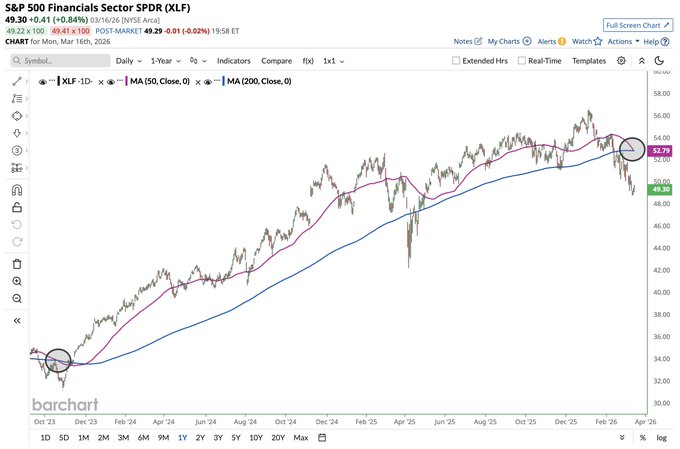Open the date range calendar icon
Viewport: 680px width, 449px height.
tap(322, 437)
